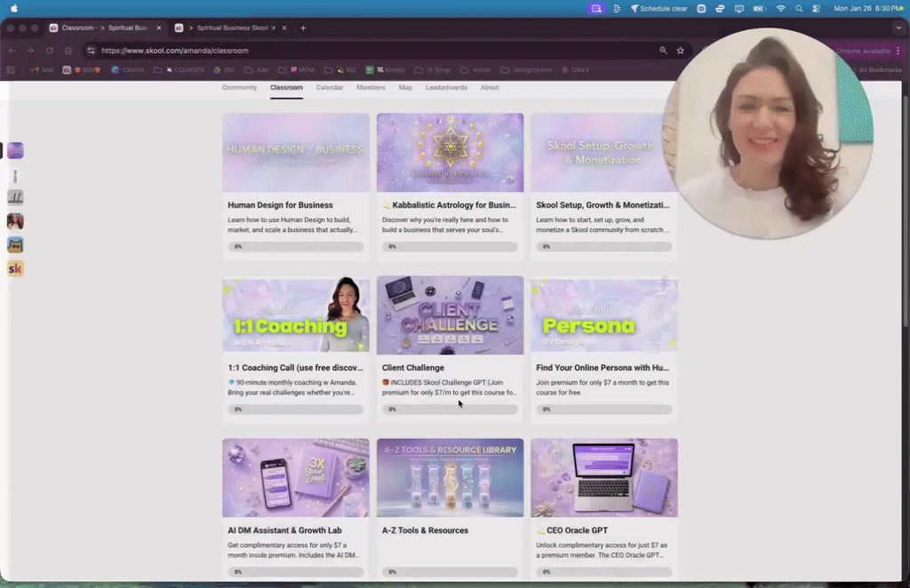The image size is (910, 588).
Task: Open a new browser tab
Action: (303, 28)
